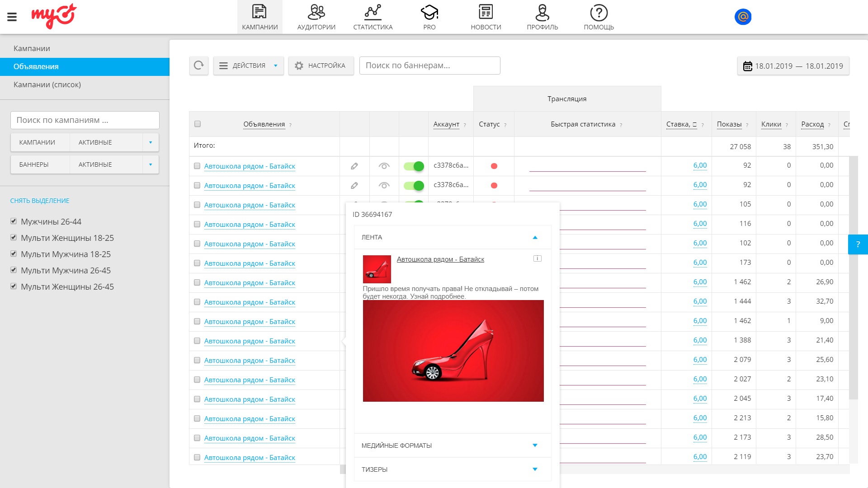
Task: Open the Новости top navigation tab
Action: click(486, 17)
